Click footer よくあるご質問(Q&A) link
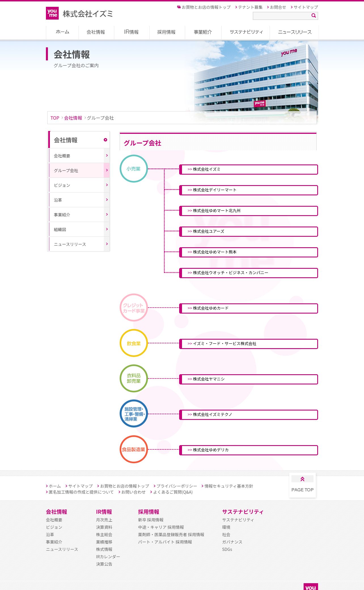 tap(173, 492)
